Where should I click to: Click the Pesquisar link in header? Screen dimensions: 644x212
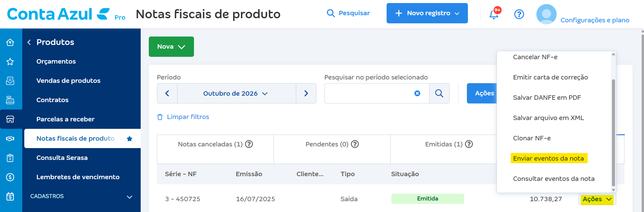pyautogui.click(x=354, y=13)
